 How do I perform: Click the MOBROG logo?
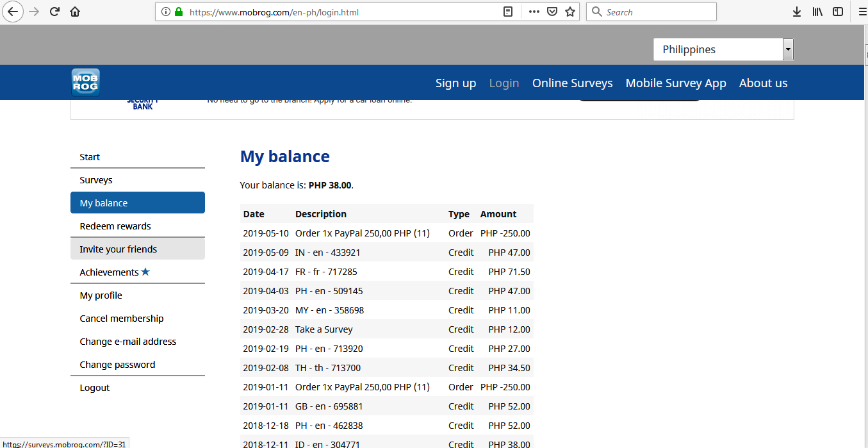[x=85, y=82]
